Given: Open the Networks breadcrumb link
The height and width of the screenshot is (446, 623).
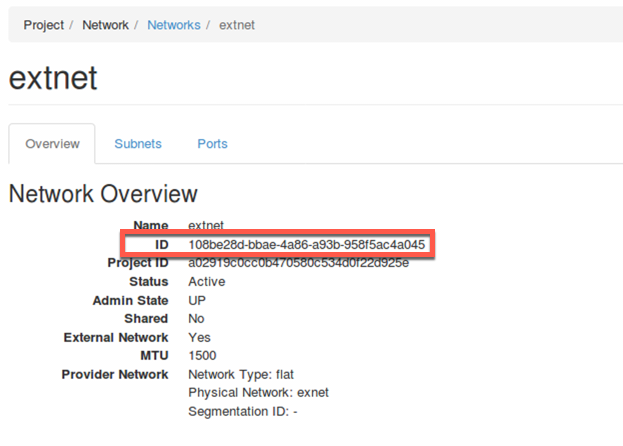Looking at the screenshot, I should (174, 25).
